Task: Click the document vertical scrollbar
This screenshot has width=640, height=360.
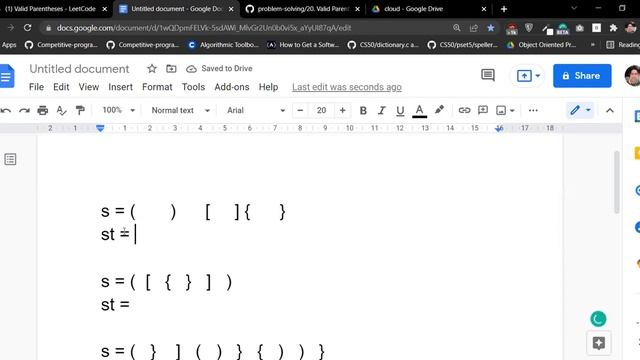Action: pos(617,182)
